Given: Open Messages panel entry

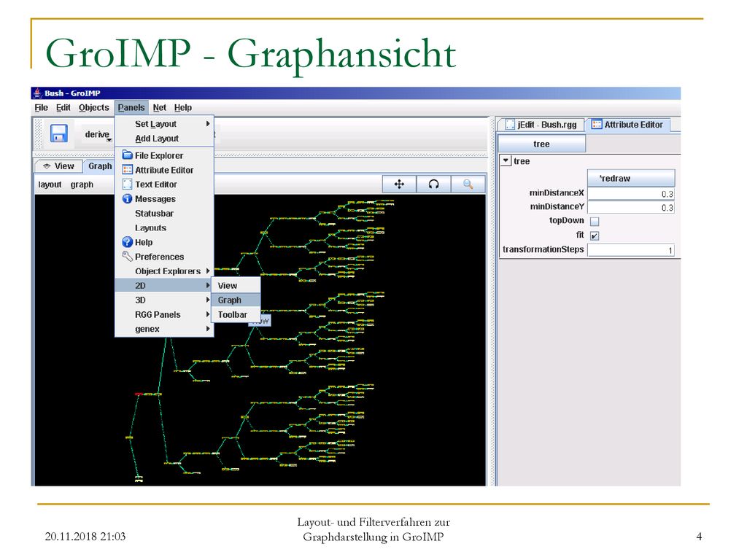Looking at the screenshot, I should pos(164,199).
